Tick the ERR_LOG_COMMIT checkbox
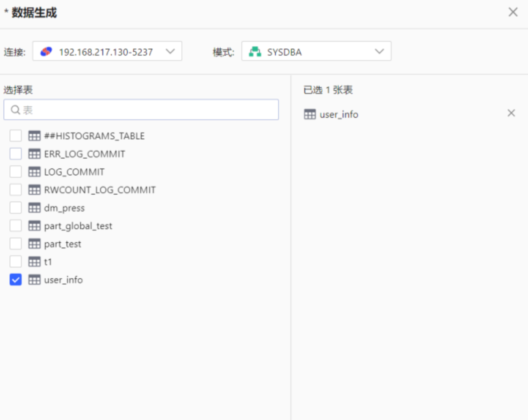The width and height of the screenshot is (528, 420). (x=16, y=154)
